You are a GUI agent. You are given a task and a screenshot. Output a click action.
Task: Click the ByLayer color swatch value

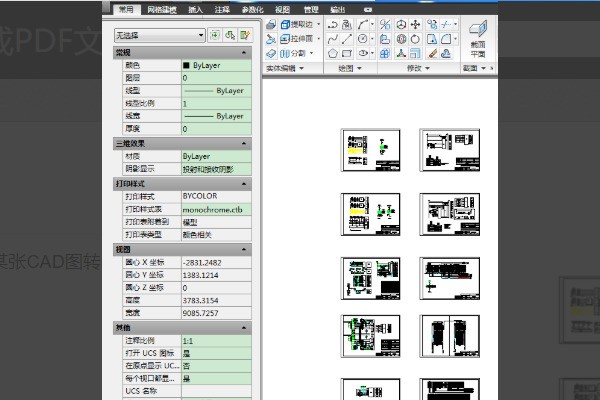214,64
